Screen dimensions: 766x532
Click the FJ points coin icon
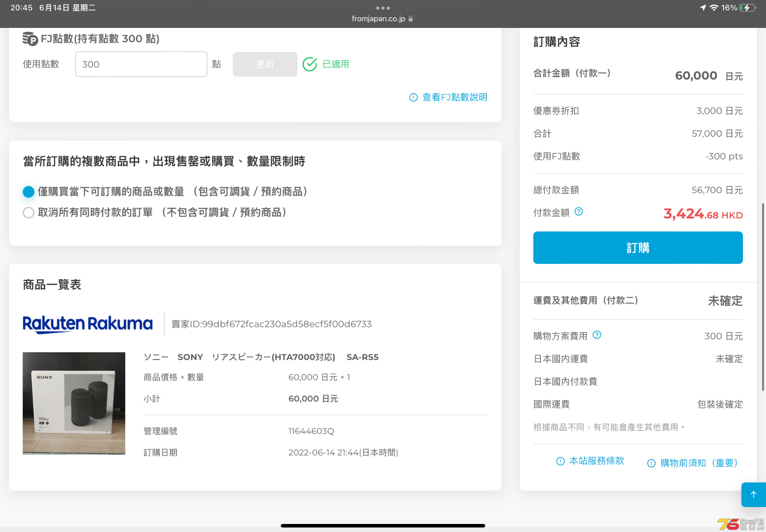coord(30,39)
